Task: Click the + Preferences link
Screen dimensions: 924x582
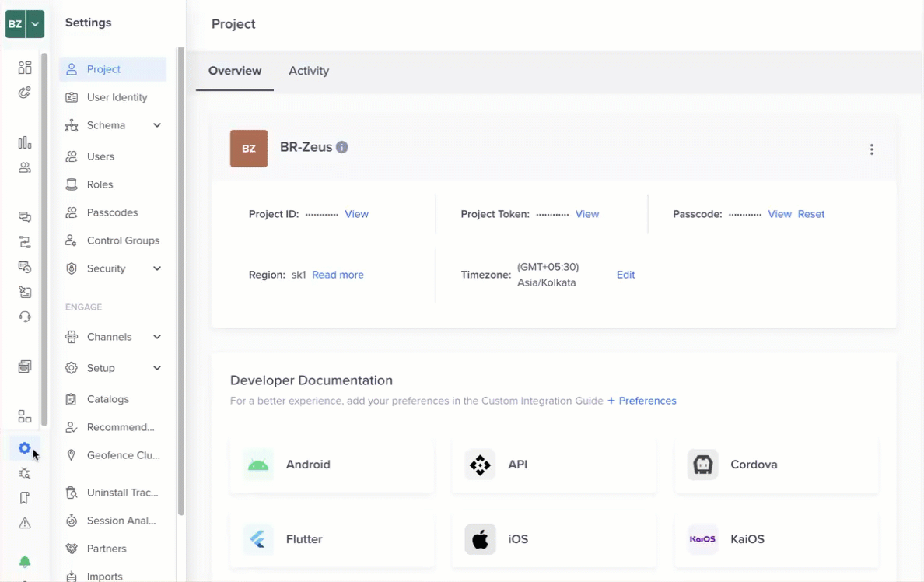Action: coord(642,401)
